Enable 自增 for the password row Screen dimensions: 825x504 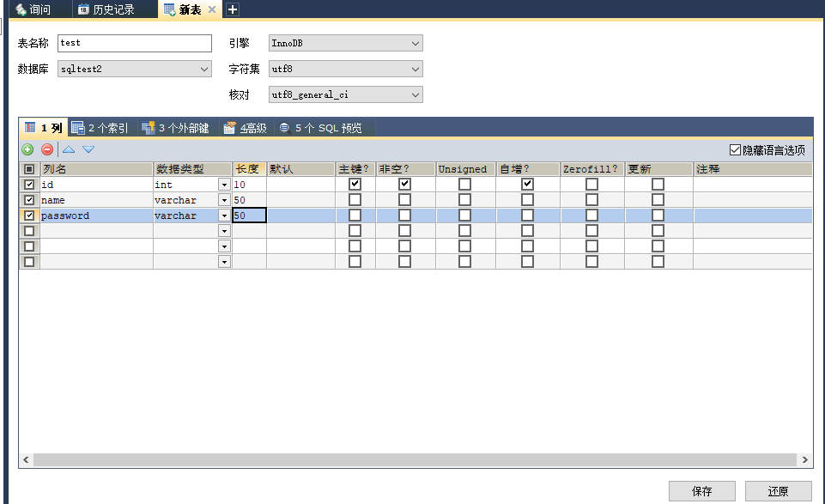tap(527, 215)
